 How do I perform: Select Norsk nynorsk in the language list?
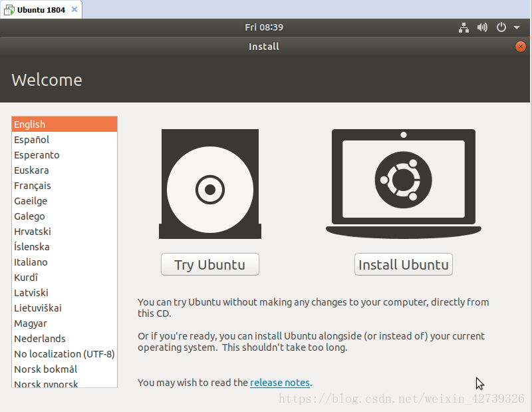(x=65, y=383)
